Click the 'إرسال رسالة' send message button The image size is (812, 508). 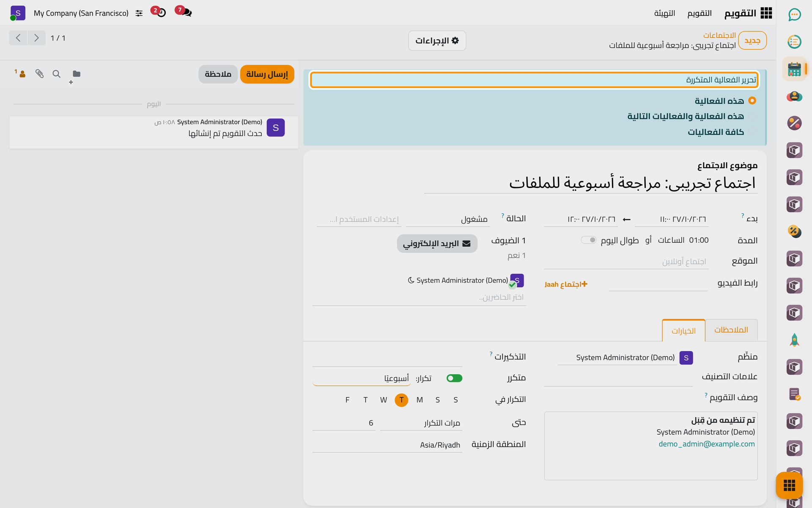(x=267, y=74)
